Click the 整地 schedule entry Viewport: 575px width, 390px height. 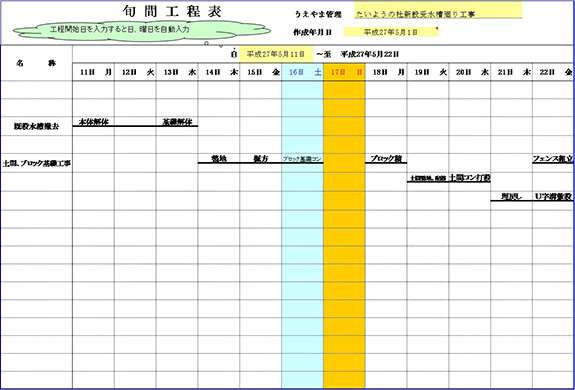219,159
